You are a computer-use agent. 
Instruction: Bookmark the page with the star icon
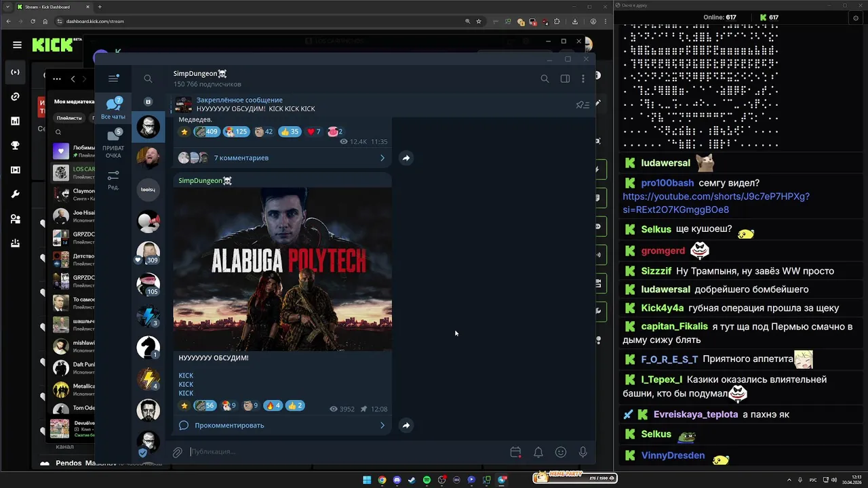click(x=479, y=21)
